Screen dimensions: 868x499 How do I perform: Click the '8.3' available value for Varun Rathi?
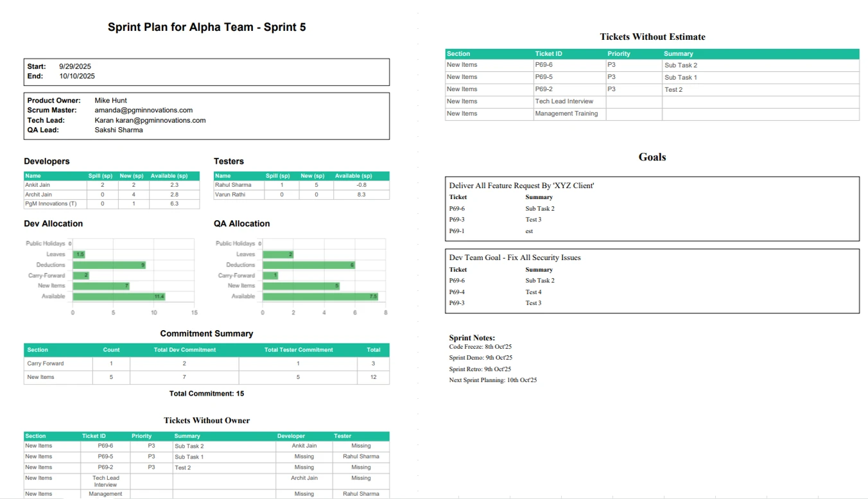[x=360, y=194]
